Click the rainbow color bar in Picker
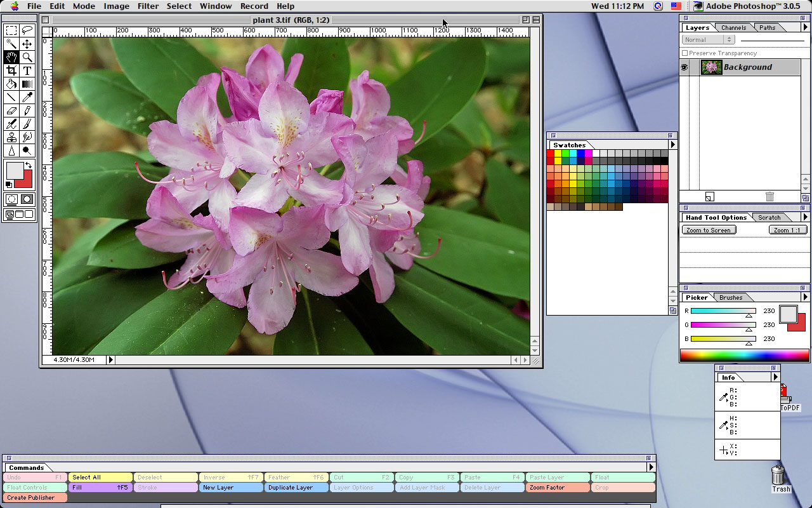 coord(745,355)
